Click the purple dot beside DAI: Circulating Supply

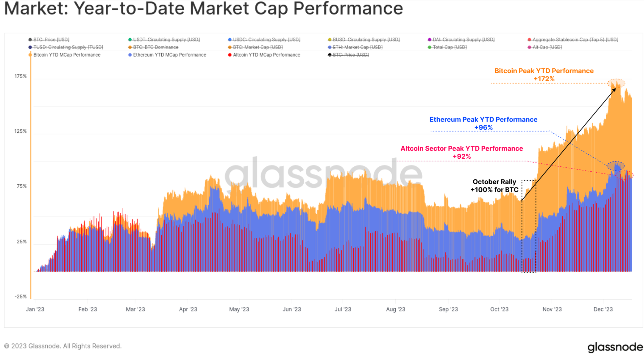[x=429, y=40]
